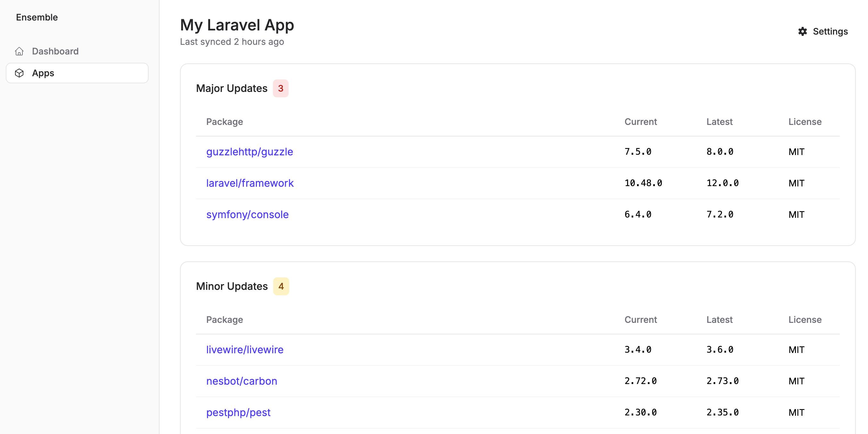
Task: Open Settings via the gear icon
Action: point(803,31)
